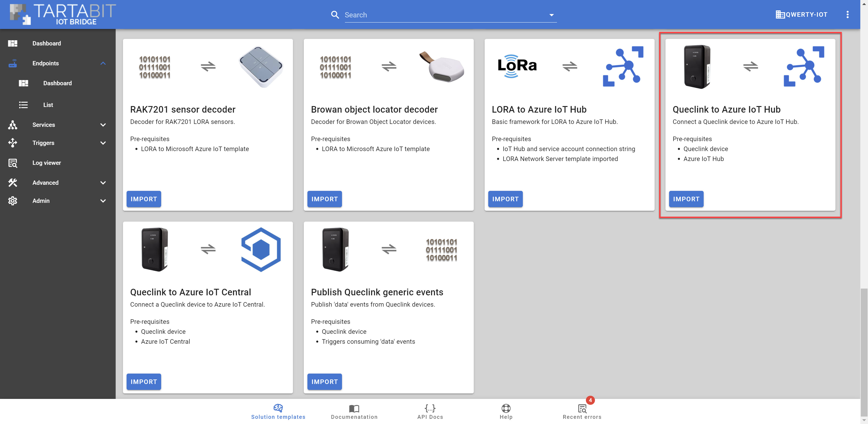Screen dimensions: 868x424
Task: Import the Queclink to Azure IoT Hub template
Action: coord(686,199)
